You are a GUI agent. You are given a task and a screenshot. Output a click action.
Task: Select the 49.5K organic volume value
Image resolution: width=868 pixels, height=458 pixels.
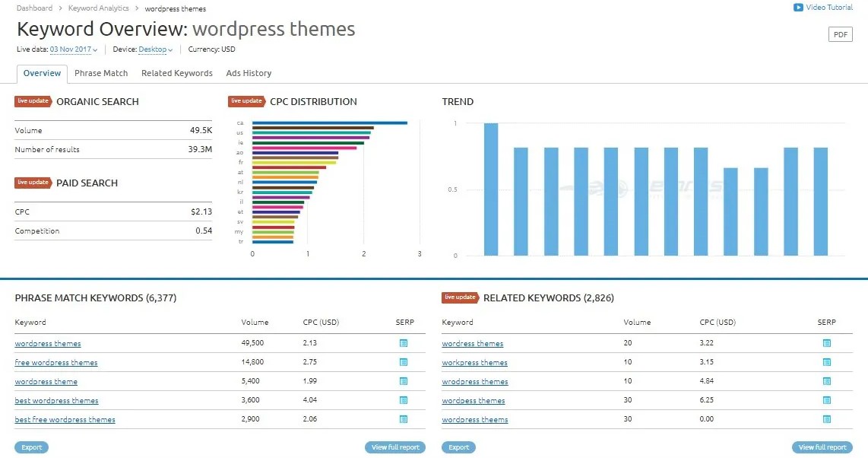[x=201, y=130]
